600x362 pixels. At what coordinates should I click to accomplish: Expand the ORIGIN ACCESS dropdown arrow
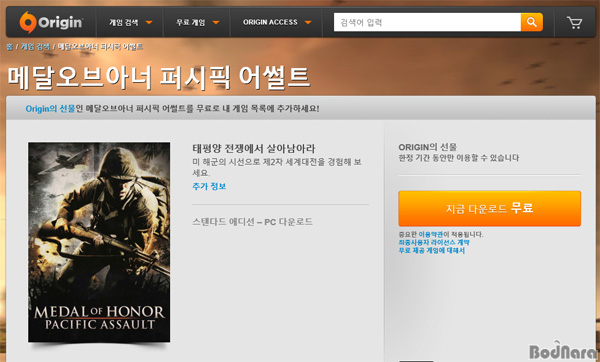(308, 23)
